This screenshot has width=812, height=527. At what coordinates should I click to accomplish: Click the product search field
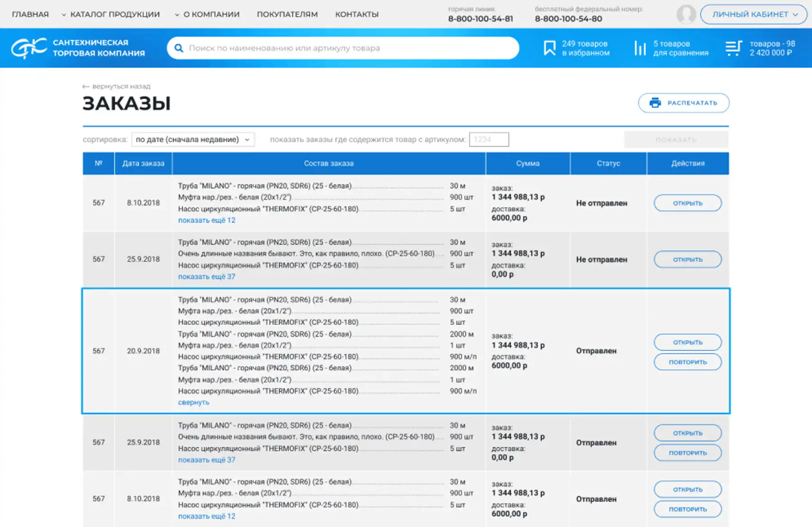[x=343, y=48]
